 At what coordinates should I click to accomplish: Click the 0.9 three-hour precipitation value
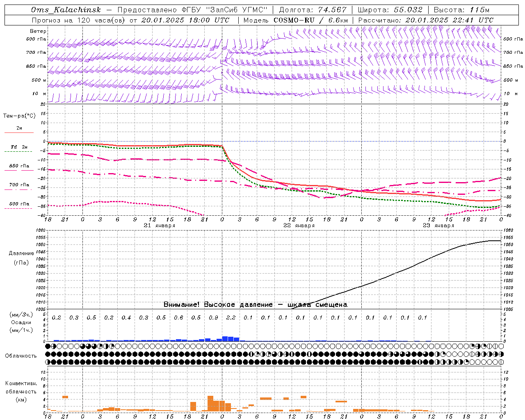click(x=213, y=318)
